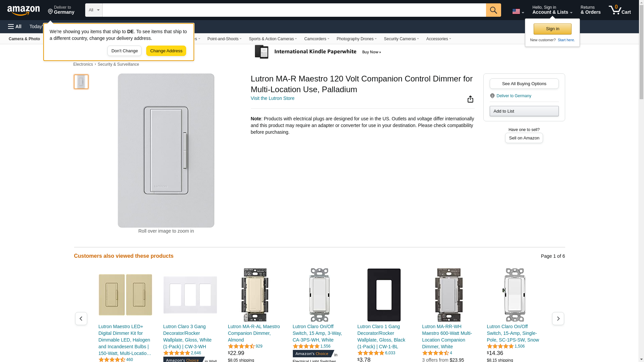Click into the search input field
Image resolution: width=644 pixels, height=362 pixels.
coord(294,10)
